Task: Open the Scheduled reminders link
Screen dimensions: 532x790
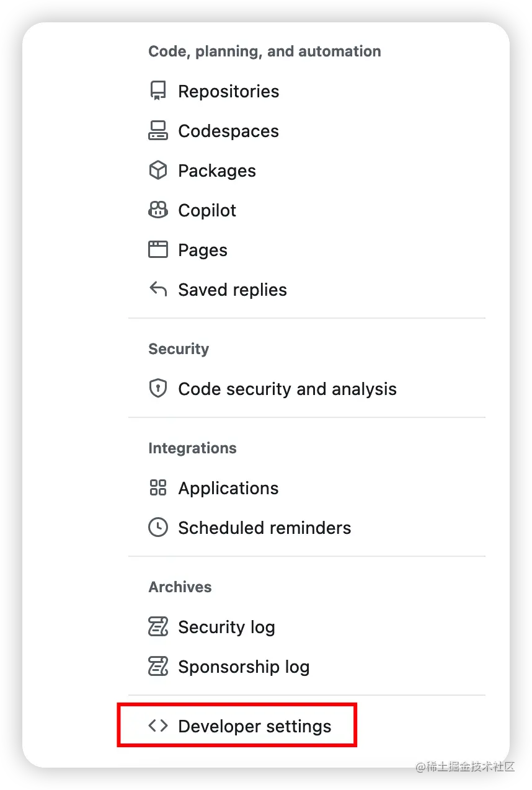Action: point(264,528)
